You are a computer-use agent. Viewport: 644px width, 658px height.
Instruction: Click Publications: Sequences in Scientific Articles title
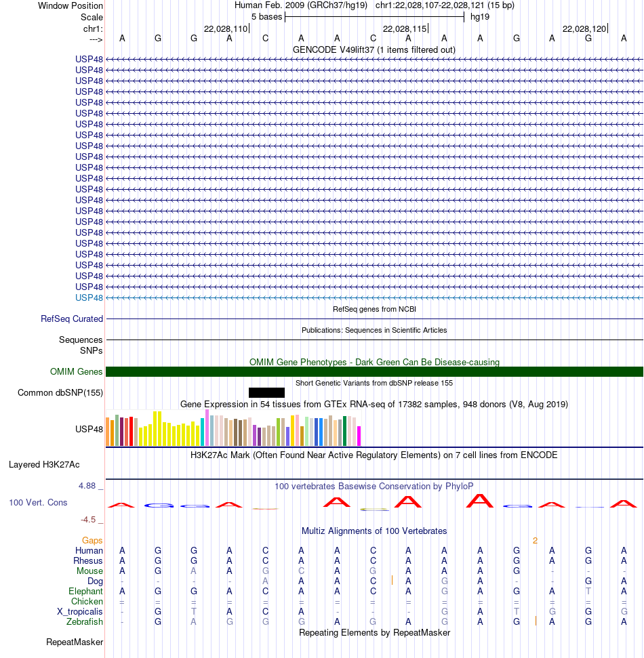(374, 330)
